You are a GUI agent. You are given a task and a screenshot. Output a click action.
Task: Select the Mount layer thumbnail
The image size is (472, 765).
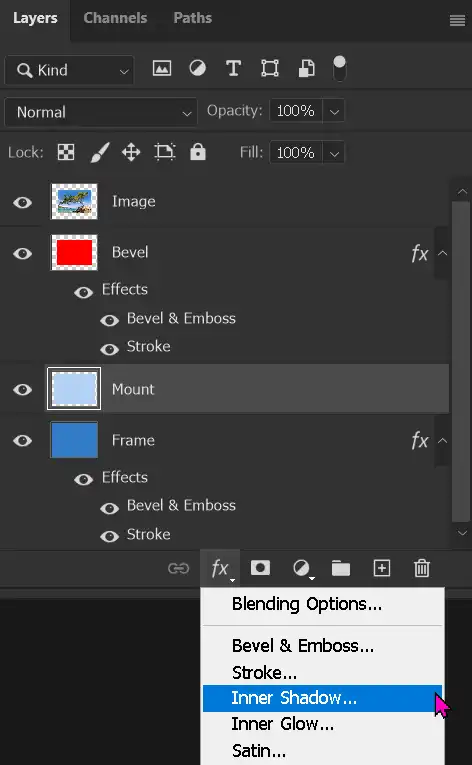[x=74, y=388]
